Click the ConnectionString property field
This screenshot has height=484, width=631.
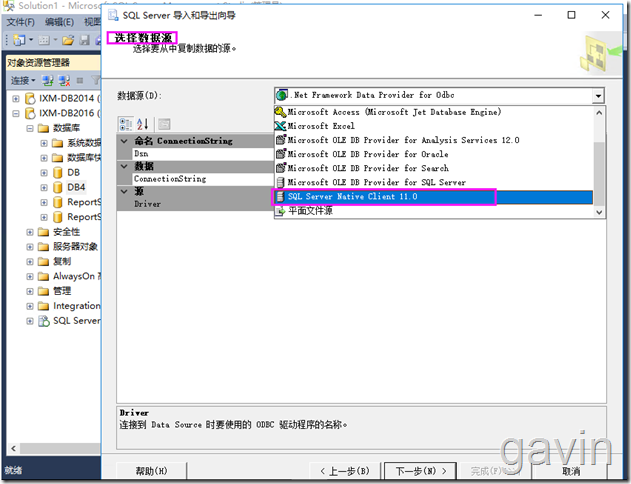pyautogui.click(x=203, y=179)
